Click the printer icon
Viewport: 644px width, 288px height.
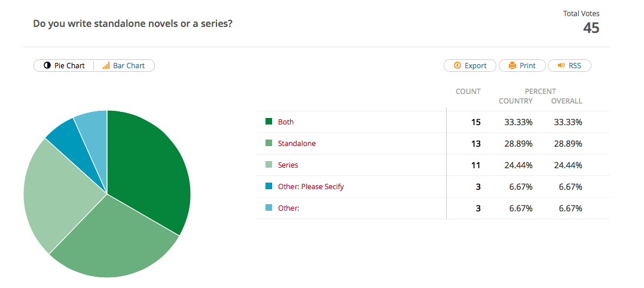(x=512, y=66)
